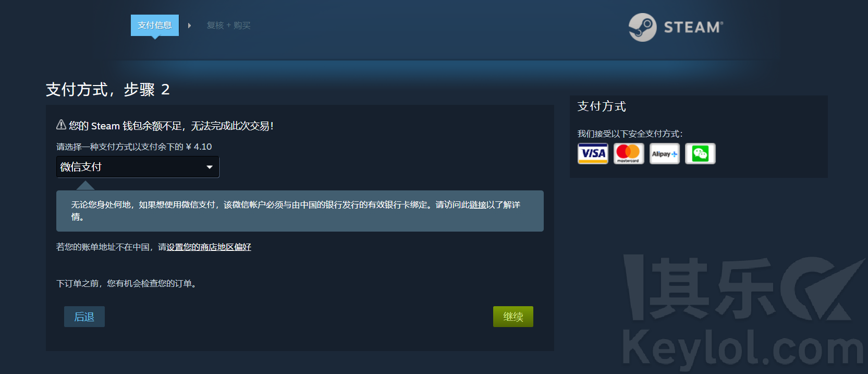868x374 pixels.
Task: Click the Mastercard payment icon
Action: 629,153
